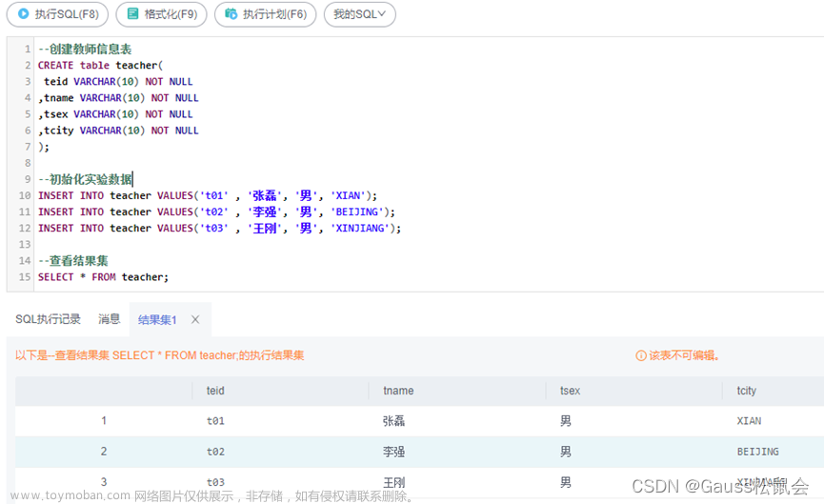Select the XIAN cell in results
The image size is (824, 504).
749,421
